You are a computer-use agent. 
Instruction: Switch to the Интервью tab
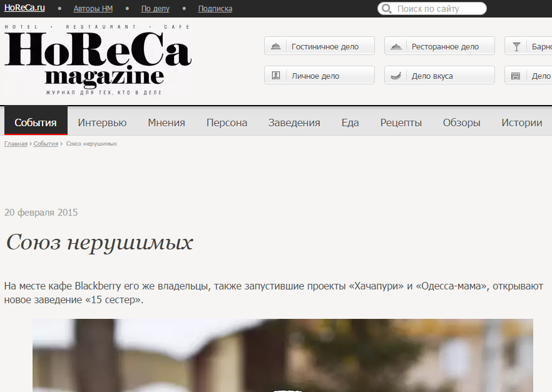(102, 123)
